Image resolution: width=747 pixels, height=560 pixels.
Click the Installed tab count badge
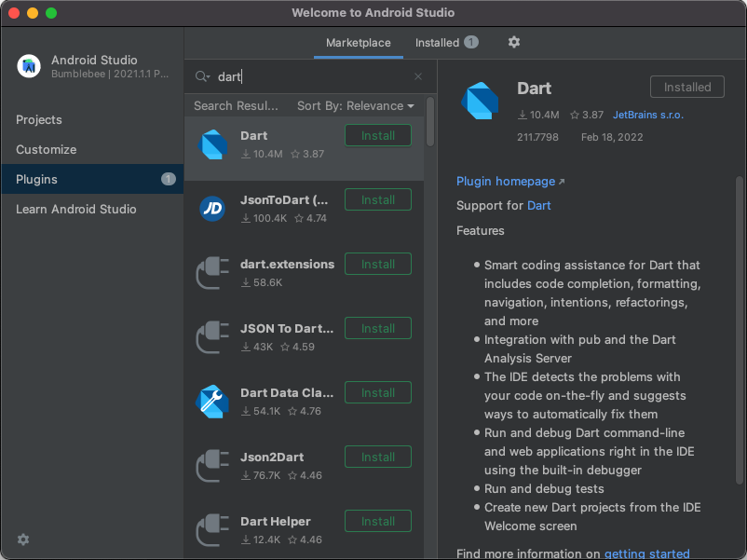[471, 43]
